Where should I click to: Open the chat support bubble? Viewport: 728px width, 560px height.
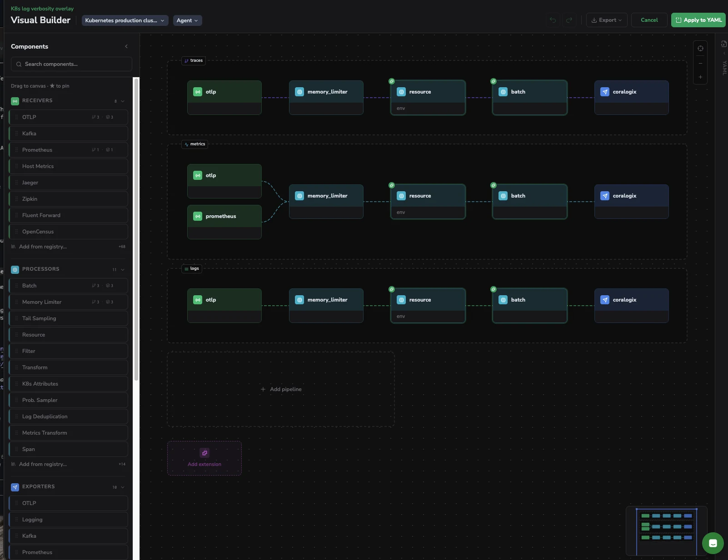(x=713, y=543)
